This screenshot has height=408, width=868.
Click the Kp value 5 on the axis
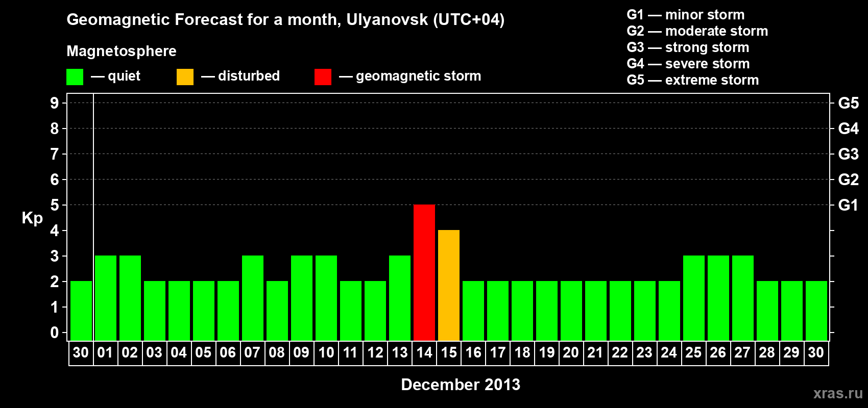(x=55, y=205)
